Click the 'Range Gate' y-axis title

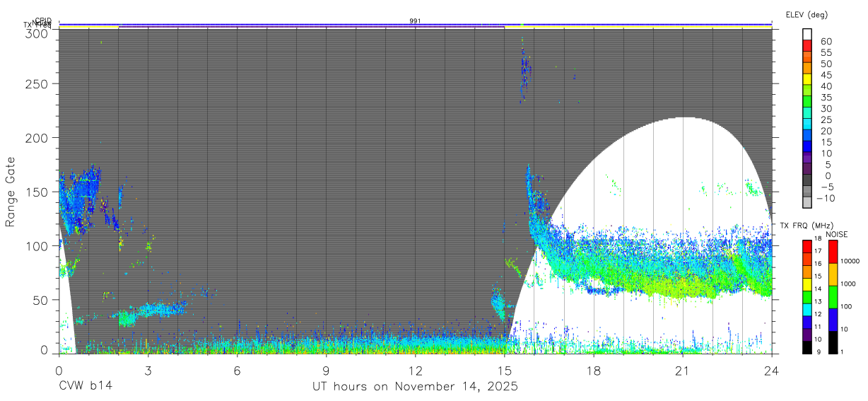pos(11,192)
